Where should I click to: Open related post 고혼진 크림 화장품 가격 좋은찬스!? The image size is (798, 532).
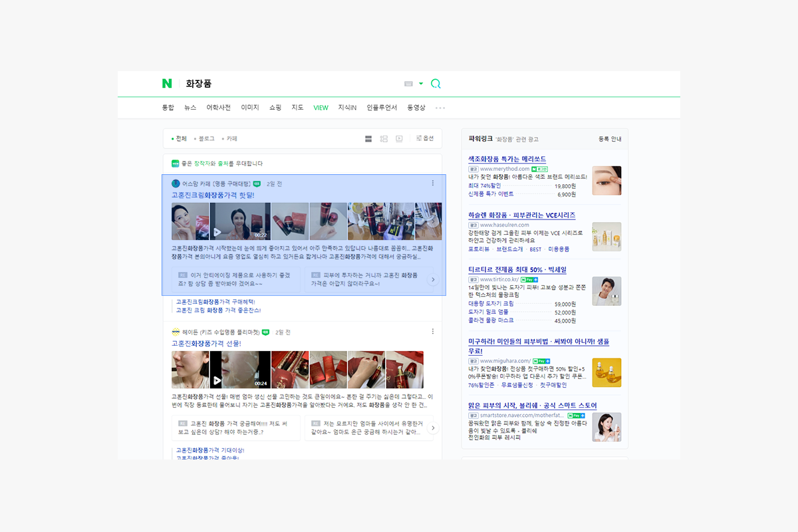pyautogui.click(x=219, y=310)
